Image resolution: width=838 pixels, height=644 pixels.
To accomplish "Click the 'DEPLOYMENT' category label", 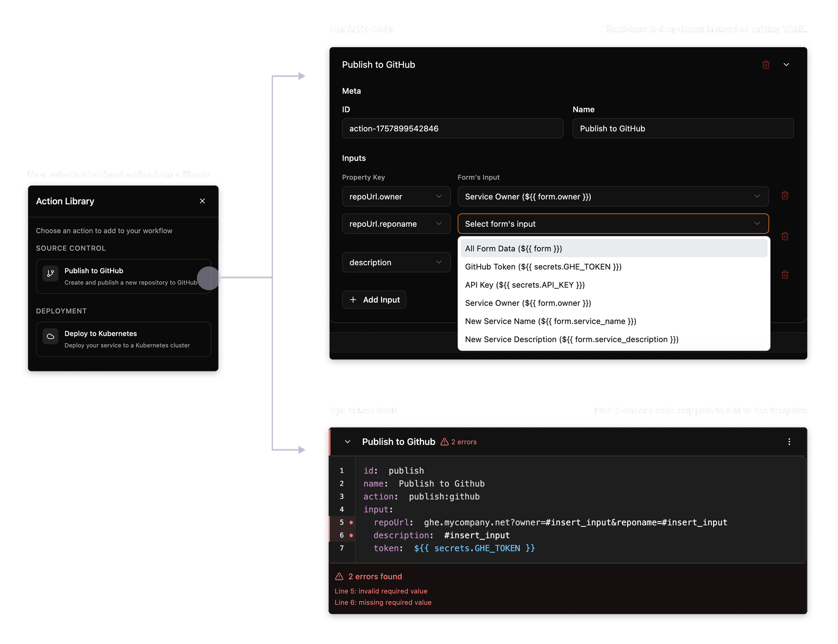I will [x=61, y=311].
